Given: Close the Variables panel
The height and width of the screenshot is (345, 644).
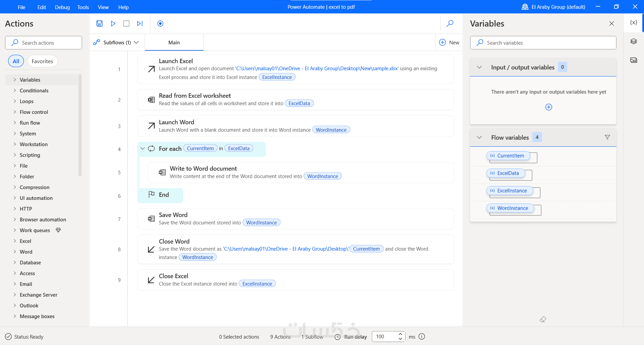Looking at the screenshot, I should click(612, 24).
